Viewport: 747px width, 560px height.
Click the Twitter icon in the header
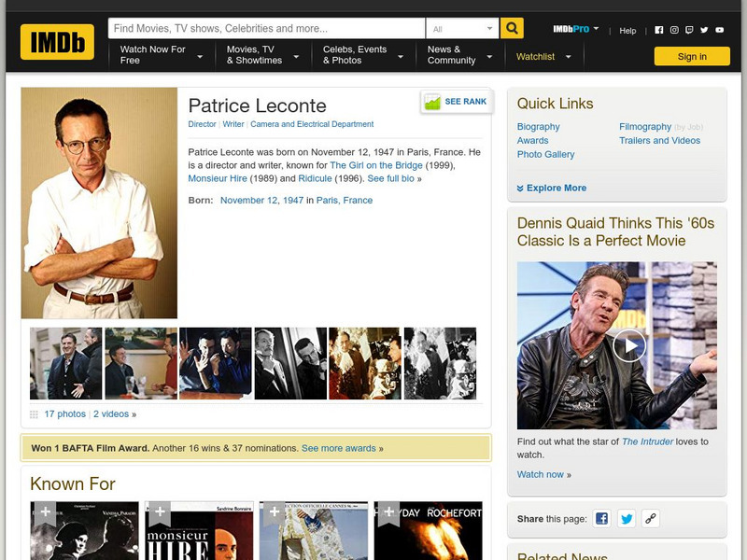(704, 29)
